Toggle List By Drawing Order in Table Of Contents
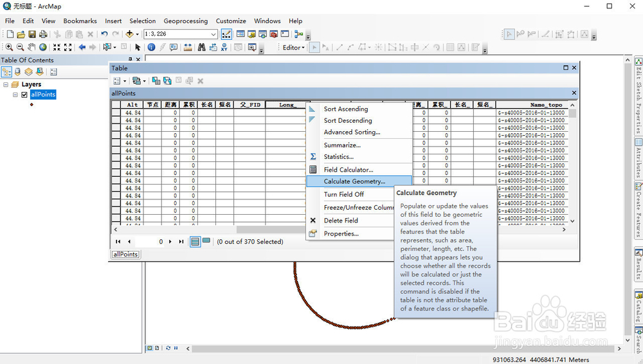643x364 pixels. (x=6, y=72)
